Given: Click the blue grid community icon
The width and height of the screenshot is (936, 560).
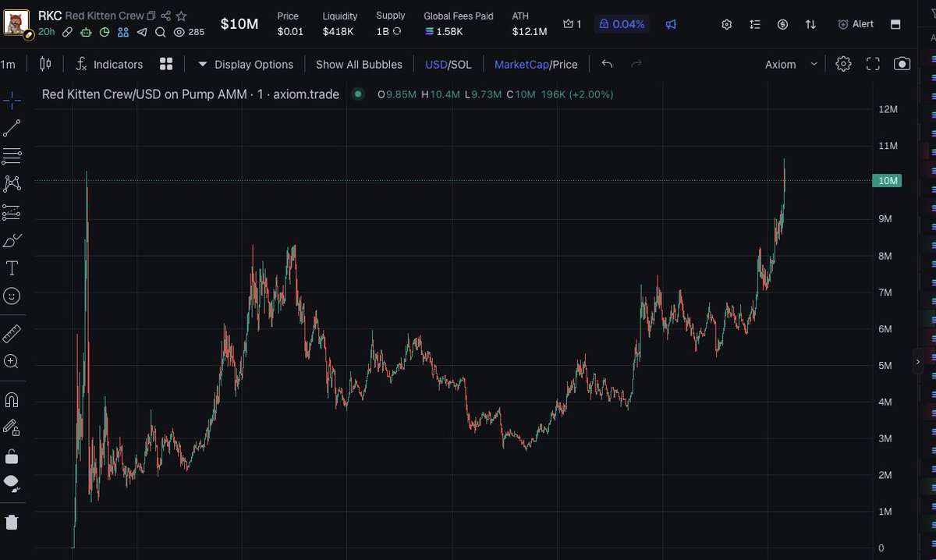Looking at the screenshot, I should 123,32.
